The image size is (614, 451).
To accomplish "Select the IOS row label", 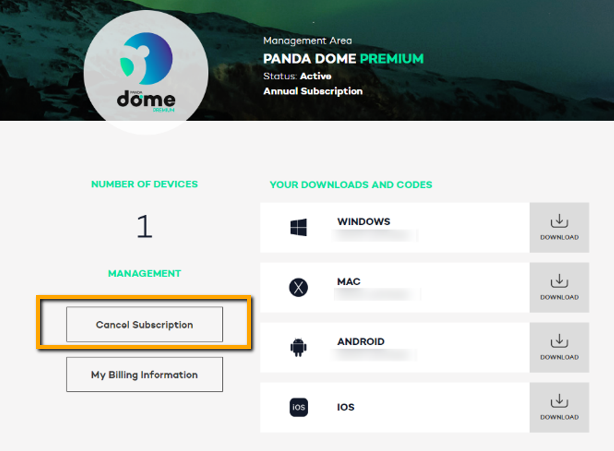I will 346,407.
